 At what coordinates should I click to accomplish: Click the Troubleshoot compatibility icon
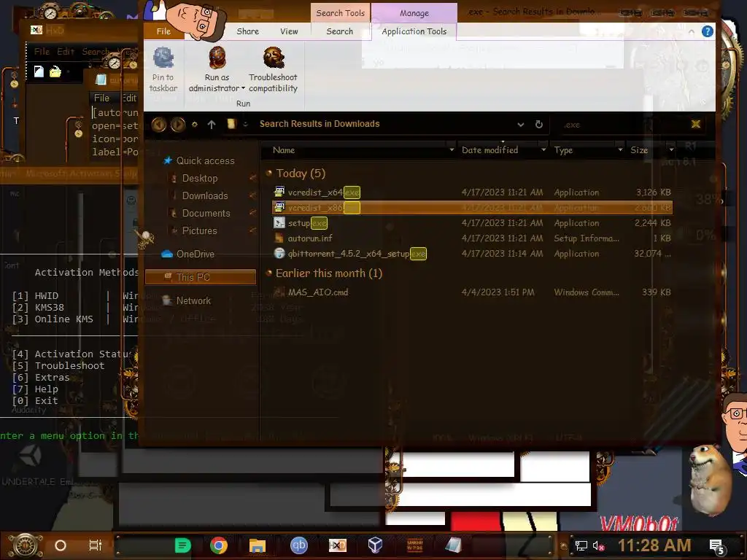pos(274,58)
